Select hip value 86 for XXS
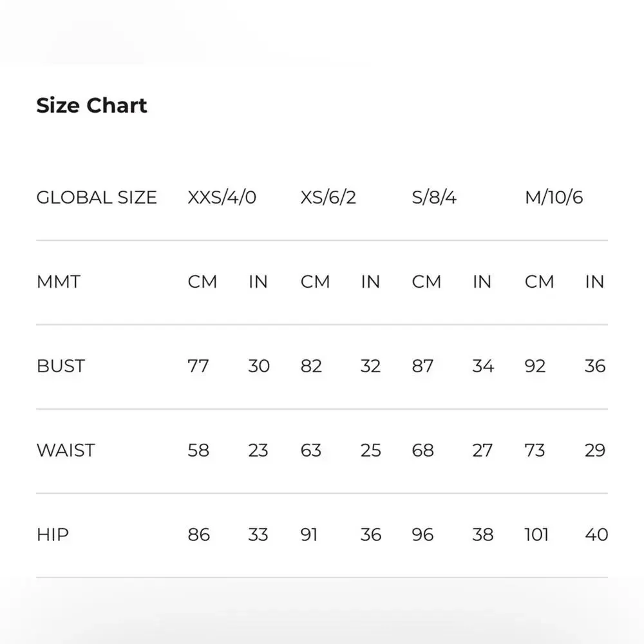Viewport: 644px width, 644px height. (198, 535)
